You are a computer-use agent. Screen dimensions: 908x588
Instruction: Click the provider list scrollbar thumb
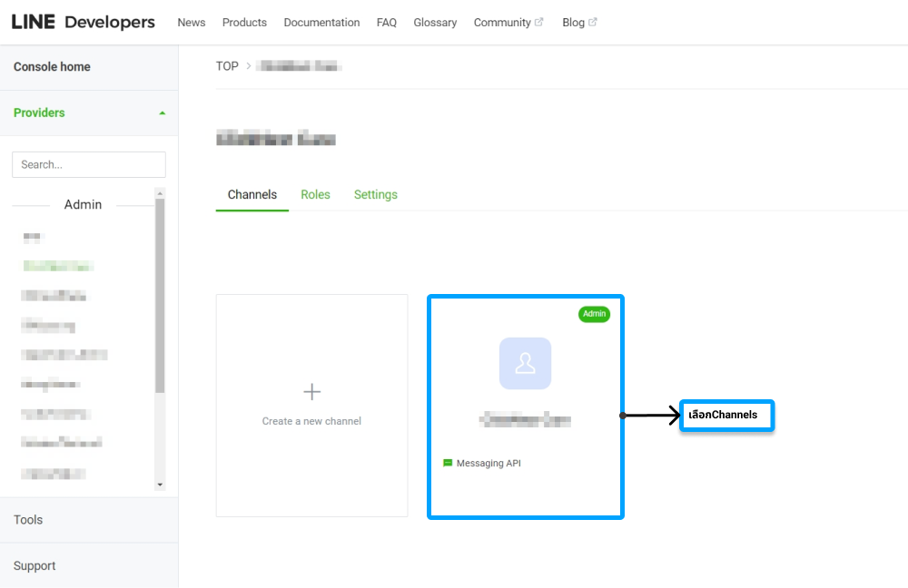click(x=160, y=296)
